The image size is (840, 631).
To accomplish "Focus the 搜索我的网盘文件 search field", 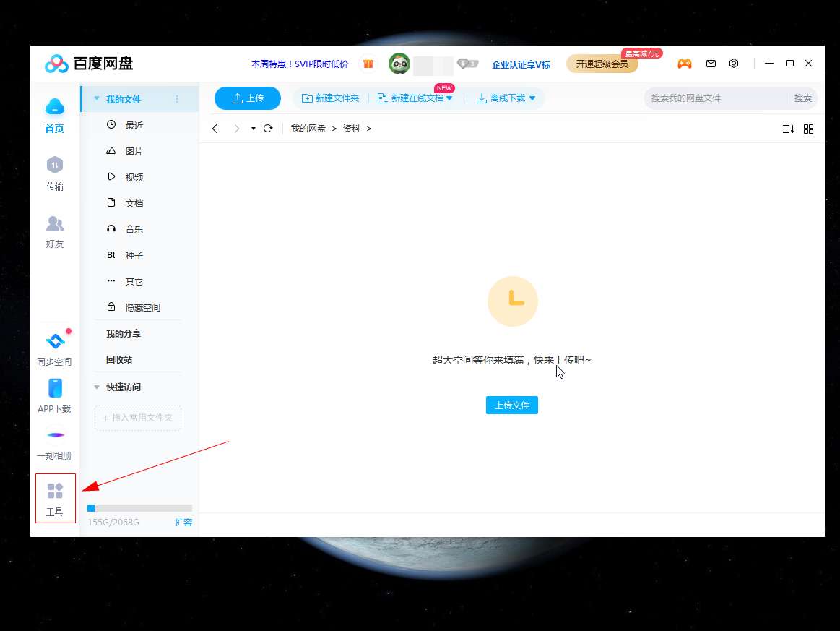I will (716, 98).
